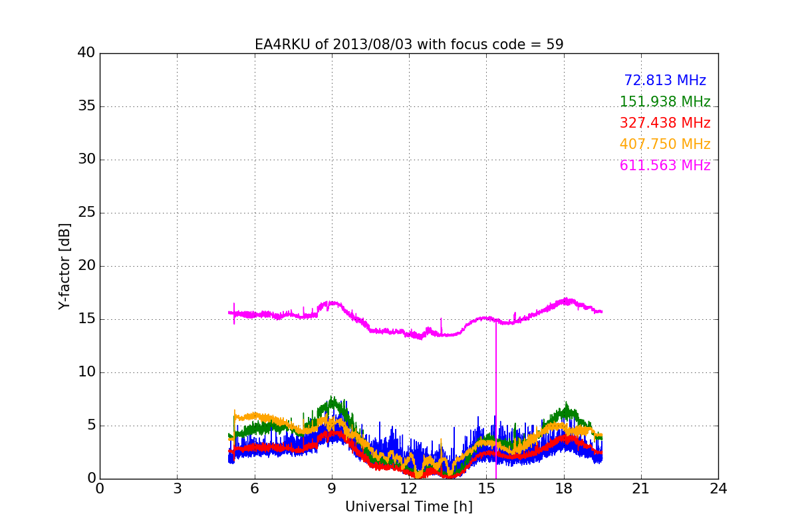Select the orange 407.750 MHz legend label
Viewport: 798px width, 532px height.
pyautogui.click(x=665, y=144)
